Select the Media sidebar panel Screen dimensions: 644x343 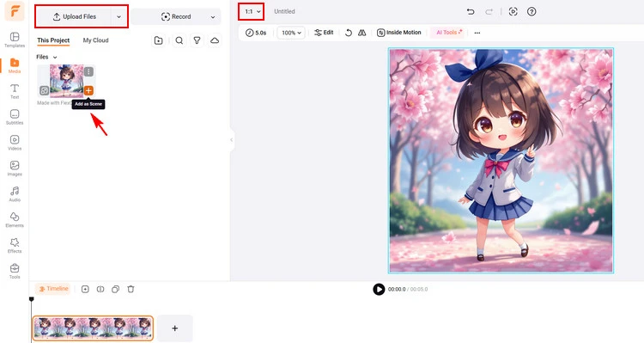15,65
